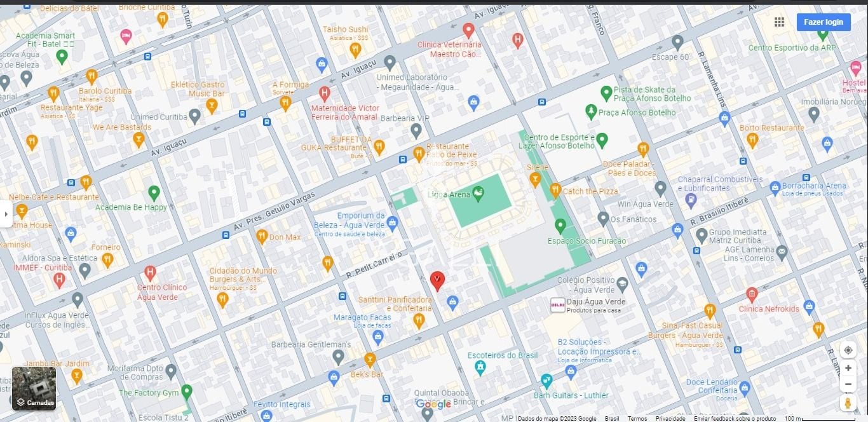
Task: Open the Camadas layers thumbnail
Action: (34, 388)
